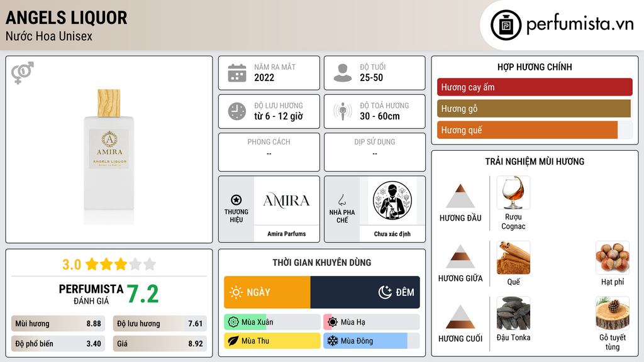Click the PHONG CÁCH style box
644x362 pixels.
tap(269, 152)
